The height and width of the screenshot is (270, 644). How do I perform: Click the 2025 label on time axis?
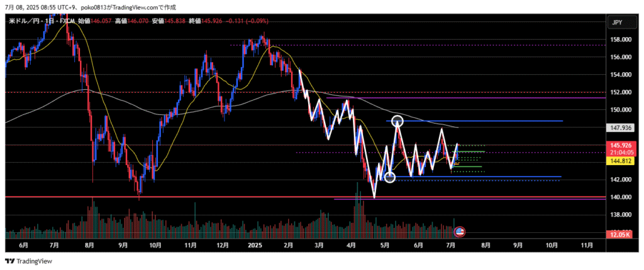point(255,246)
